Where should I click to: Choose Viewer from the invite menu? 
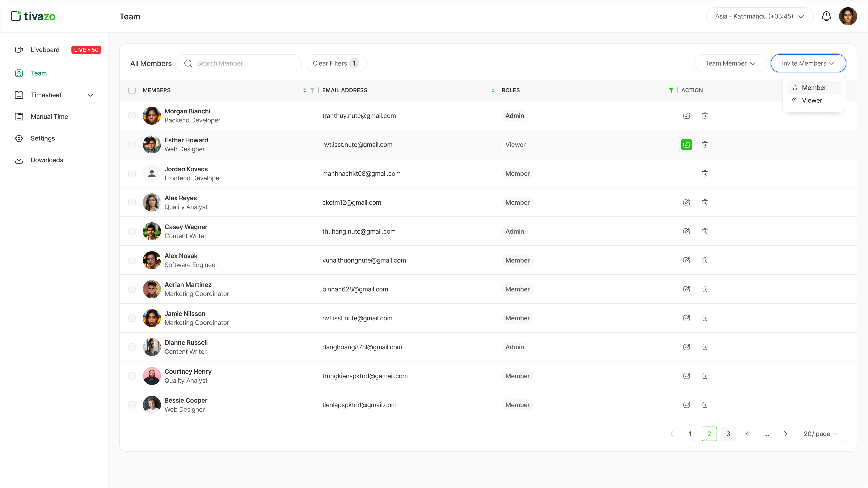click(x=814, y=100)
